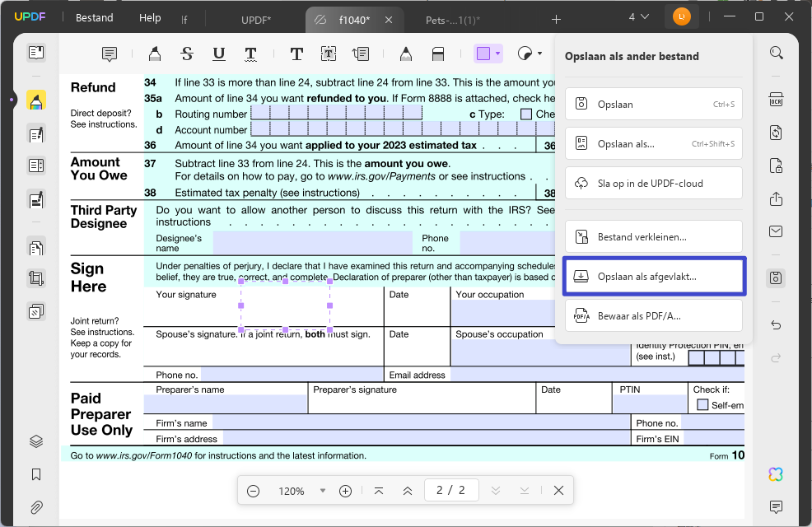
Task: Add a new tab with plus
Action: (556, 20)
